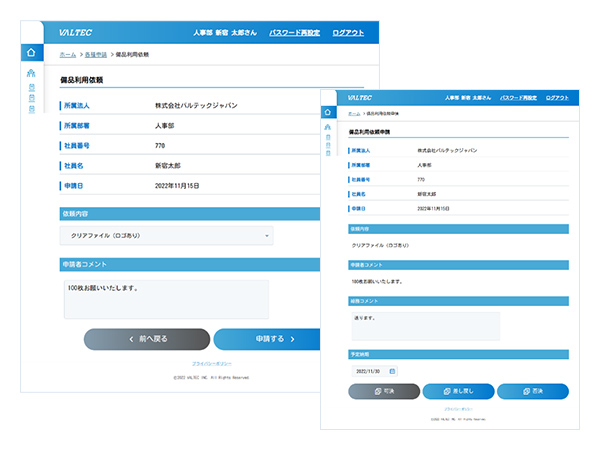This screenshot has height=450, width=600.
Task: Go to ホーム breadcrumb in the front window
Action: point(354,114)
